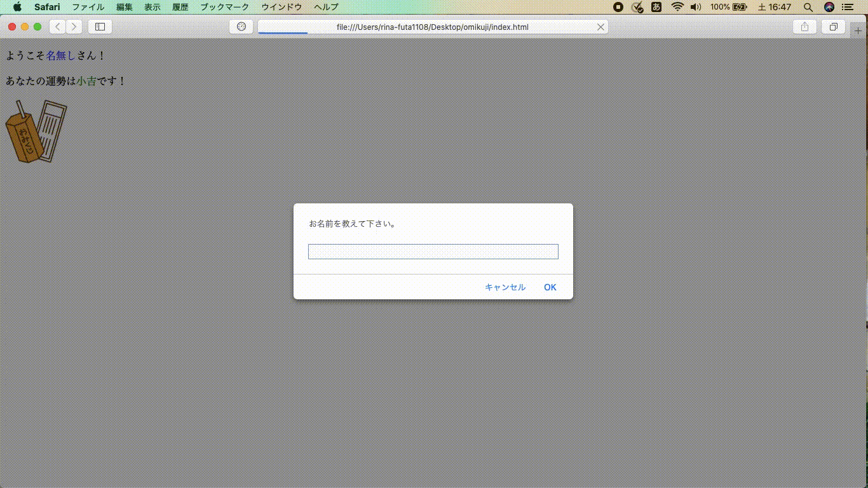Image resolution: width=868 pixels, height=488 pixels.
Task: Open the ヘルプ menu
Action: [x=326, y=7]
